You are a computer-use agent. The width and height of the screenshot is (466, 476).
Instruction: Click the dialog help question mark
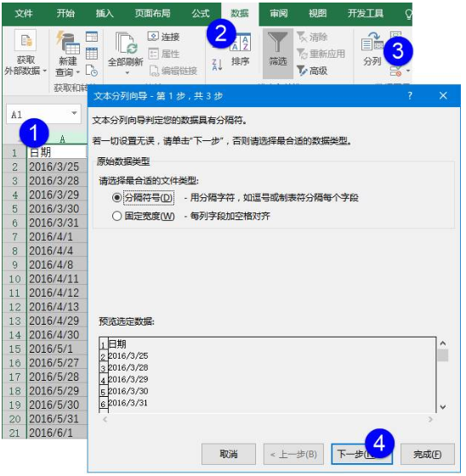[410, 96]
